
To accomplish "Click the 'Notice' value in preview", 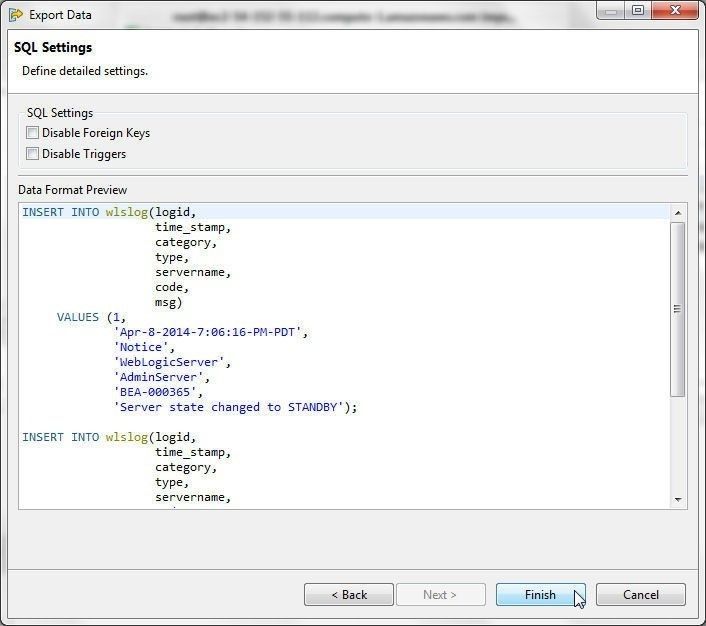I will [x=140, y=347].
